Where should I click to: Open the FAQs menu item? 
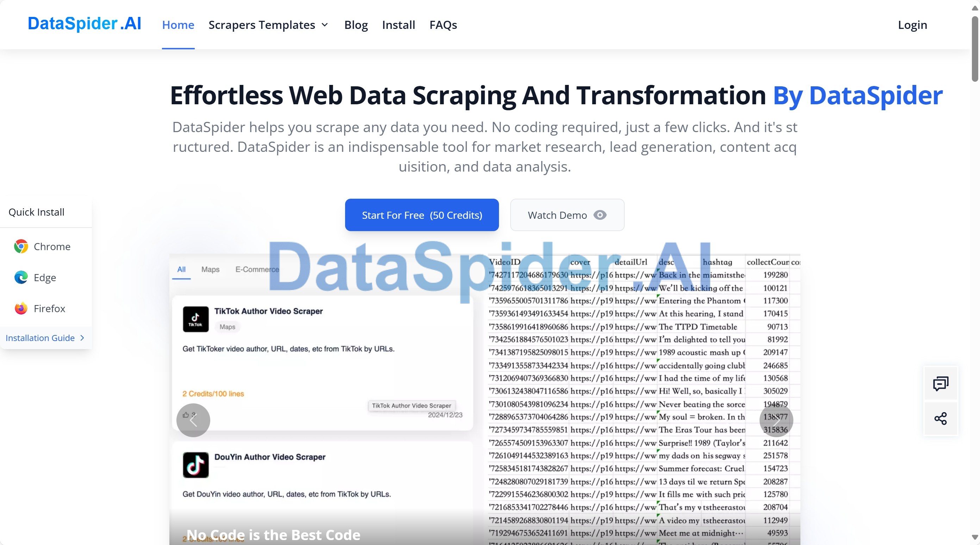[443, 25]
